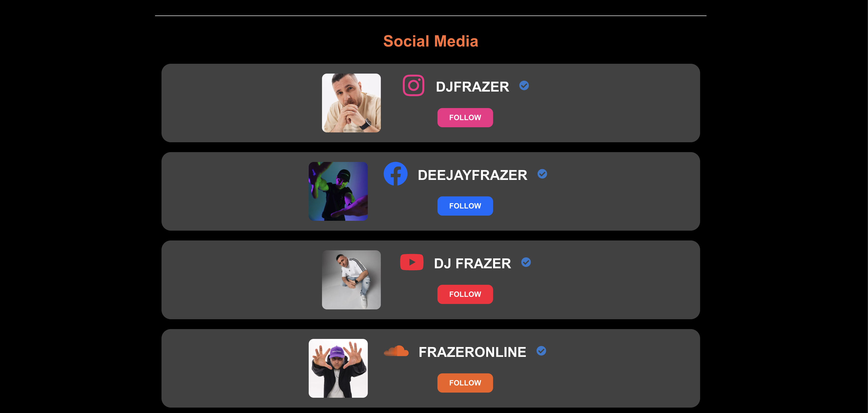Click the Instagram profile photo in beige shirt

(x=351, y=103)
